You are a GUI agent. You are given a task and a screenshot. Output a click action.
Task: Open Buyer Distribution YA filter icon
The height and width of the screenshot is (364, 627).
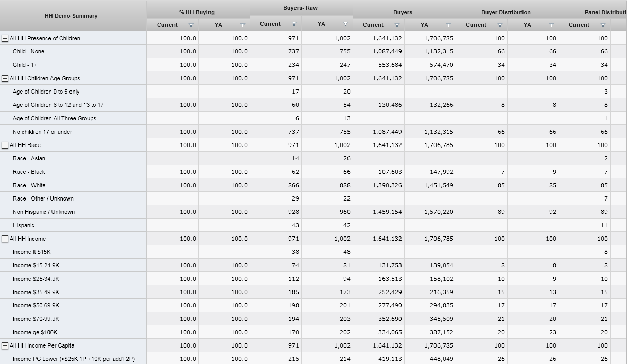click(x=551, y=25)
